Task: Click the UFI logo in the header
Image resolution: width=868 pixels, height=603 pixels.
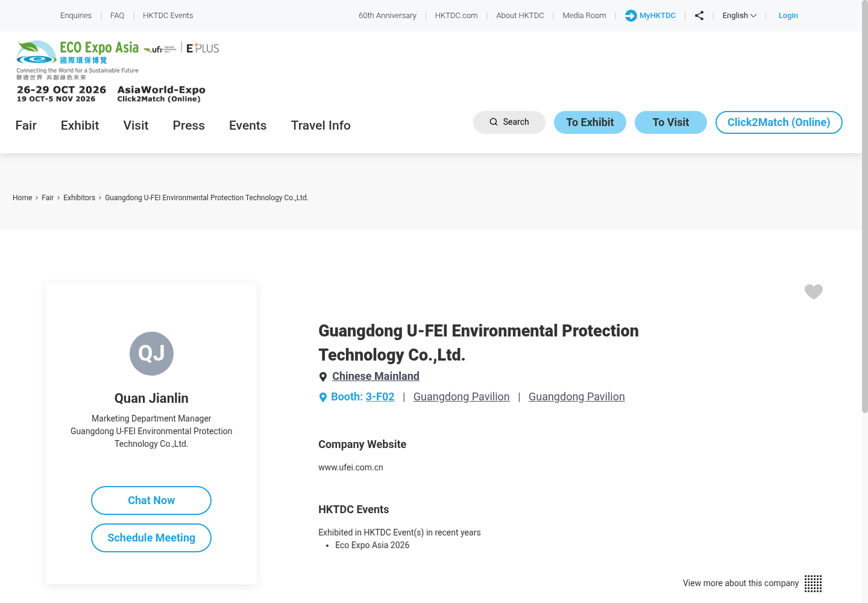Action: pos(160,49)
